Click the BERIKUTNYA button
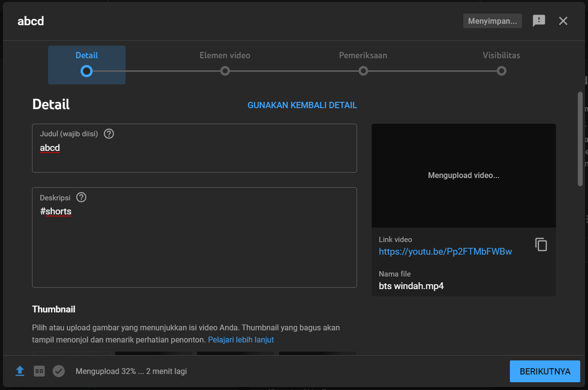This screenshot has width=588, height=390. pyautogui.click(x=545, y=371)
